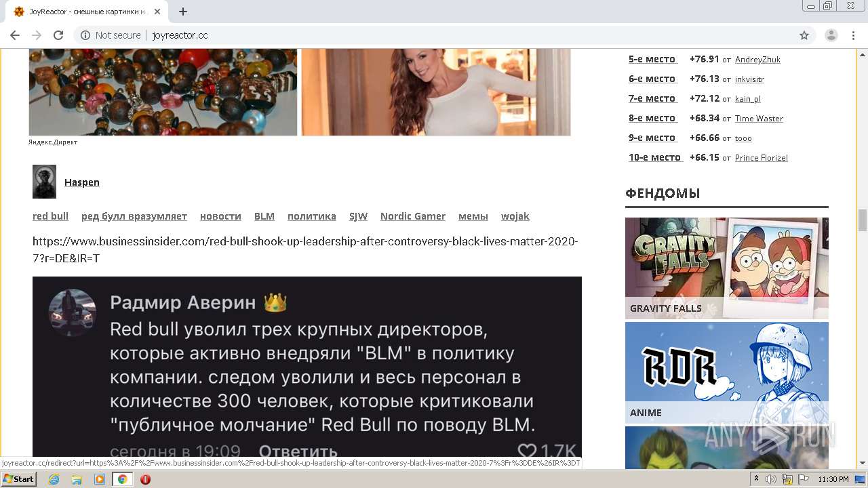Open the Not secure site info icon
The image size is (868, 488).
pos(85,35)
